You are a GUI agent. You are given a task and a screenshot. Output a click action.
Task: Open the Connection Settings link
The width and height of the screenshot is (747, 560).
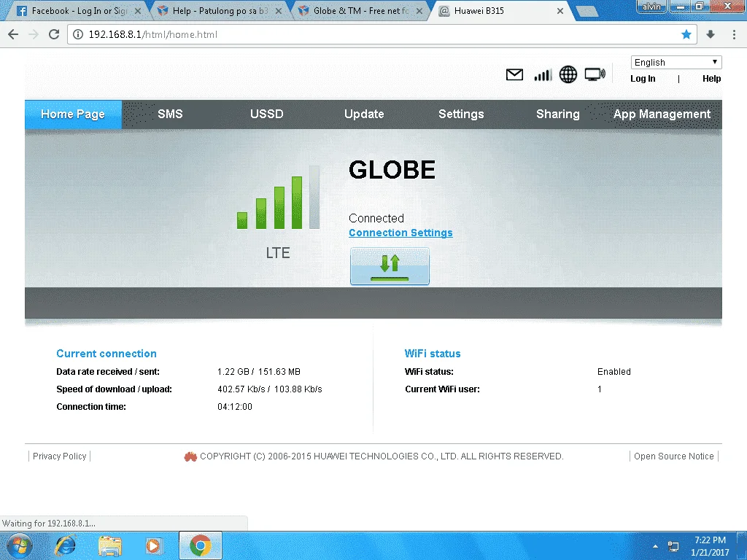click(x=400, y=233)
